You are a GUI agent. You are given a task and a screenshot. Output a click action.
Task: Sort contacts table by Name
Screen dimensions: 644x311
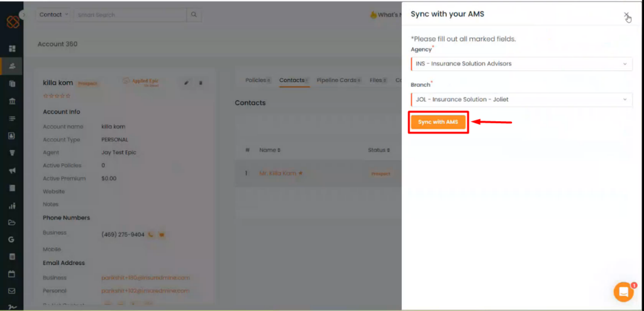(x=270, y=150)
